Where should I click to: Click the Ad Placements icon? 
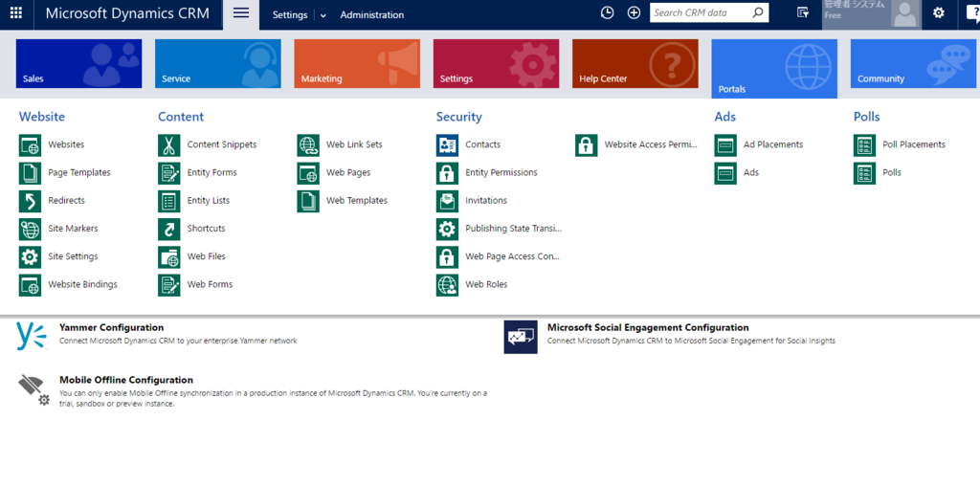(725, 144)
